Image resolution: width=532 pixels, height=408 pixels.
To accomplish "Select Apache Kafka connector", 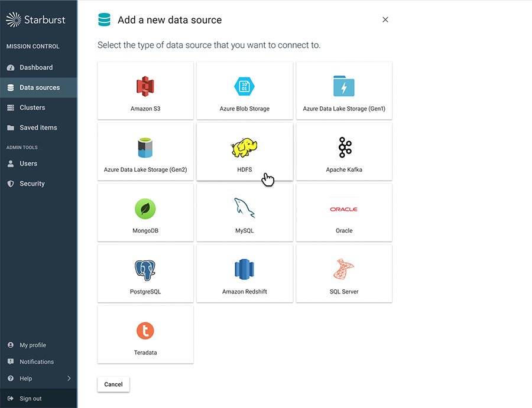I will [x=343, y=151].
